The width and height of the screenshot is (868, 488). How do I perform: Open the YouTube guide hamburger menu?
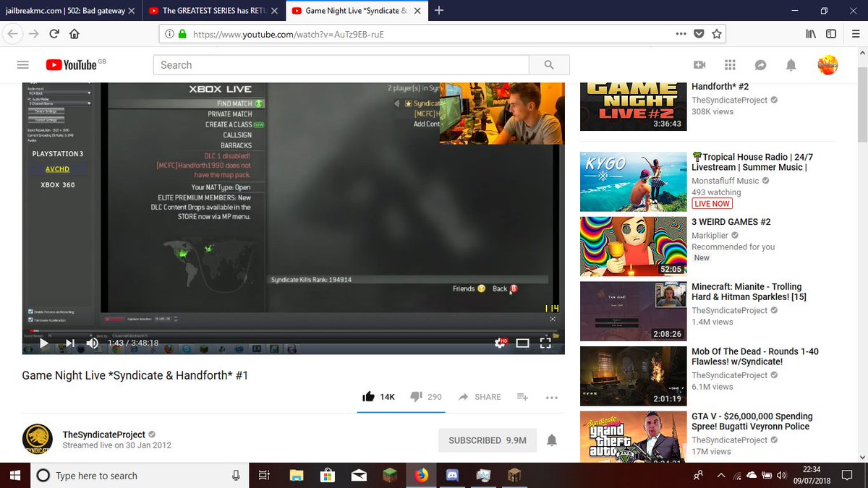pos(22,65)
